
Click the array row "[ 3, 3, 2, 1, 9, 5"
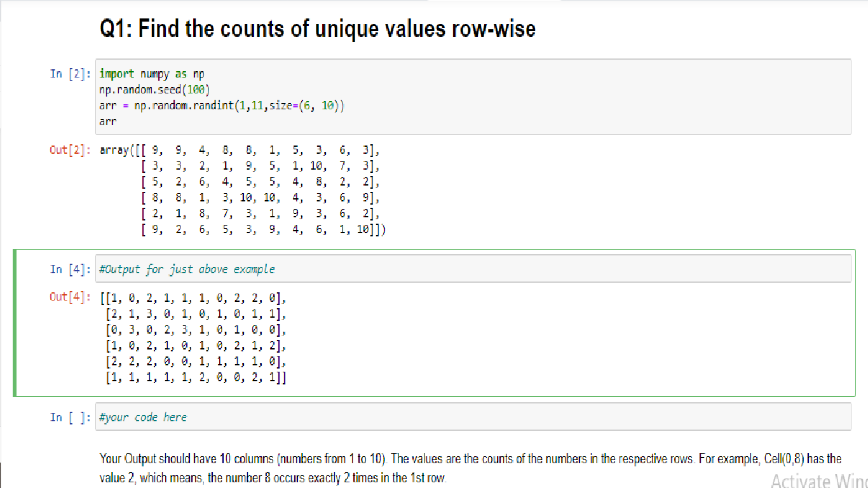[x=261, y=166]
